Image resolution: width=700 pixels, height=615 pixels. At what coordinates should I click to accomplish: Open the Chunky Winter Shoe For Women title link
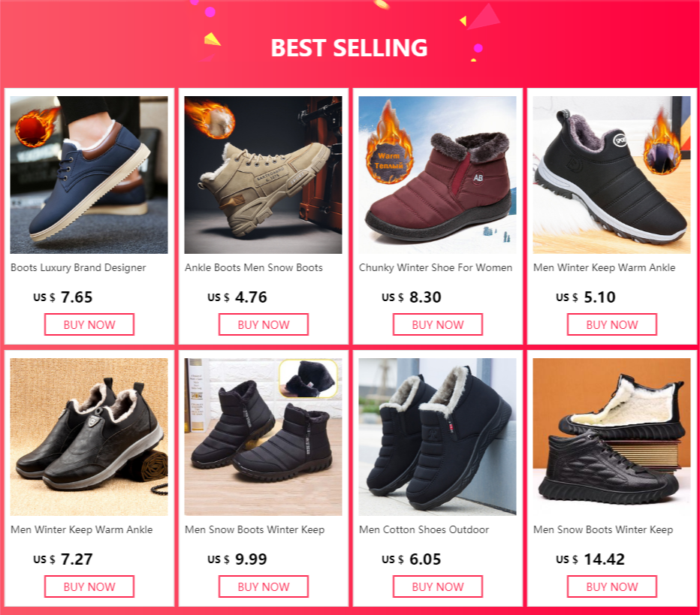click(x=436, y=268)
